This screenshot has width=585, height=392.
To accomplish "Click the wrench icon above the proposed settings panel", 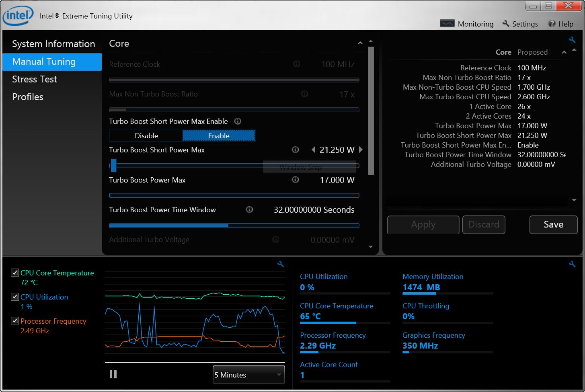I will click(572, 39).
